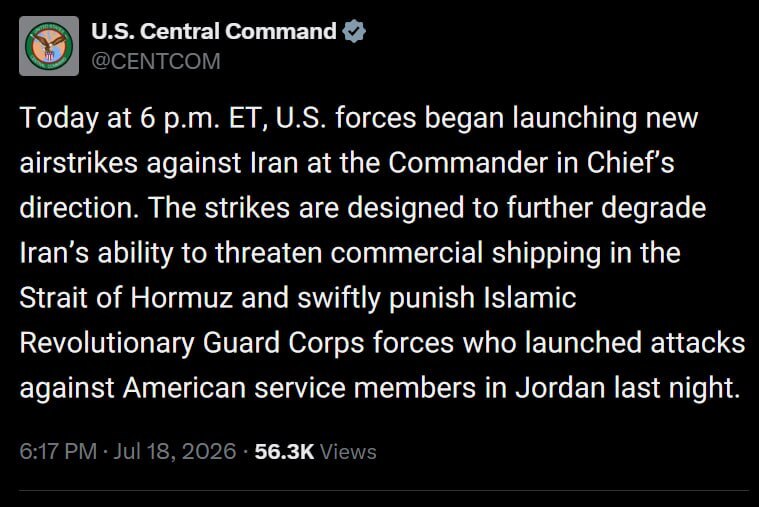The height and width of the screenshot is (507, 759).
Task: Open the CENTCOM eagle seal profile avatar
Action: pyautogui.click(x=49, y=46)
